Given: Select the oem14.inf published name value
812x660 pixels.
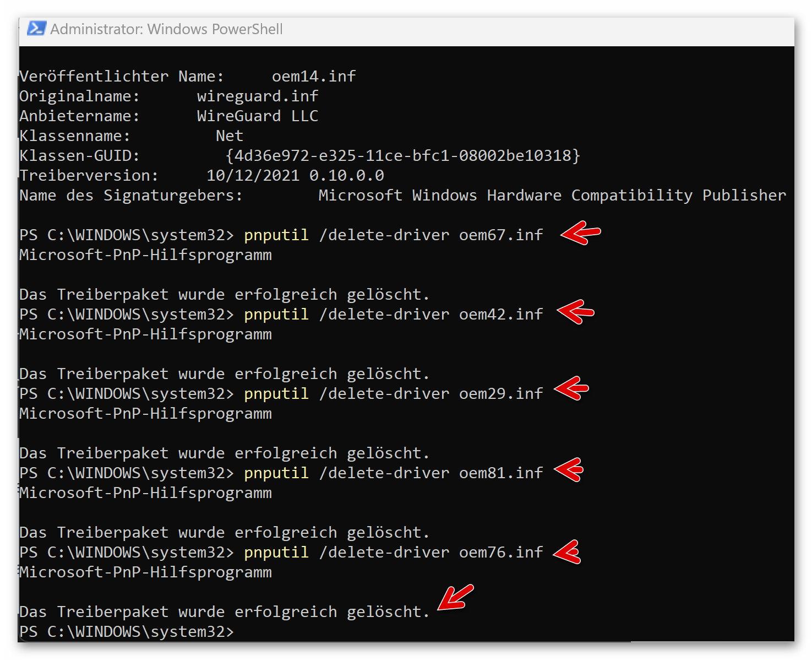Looking at the screenshot, I should pos(313,76).
